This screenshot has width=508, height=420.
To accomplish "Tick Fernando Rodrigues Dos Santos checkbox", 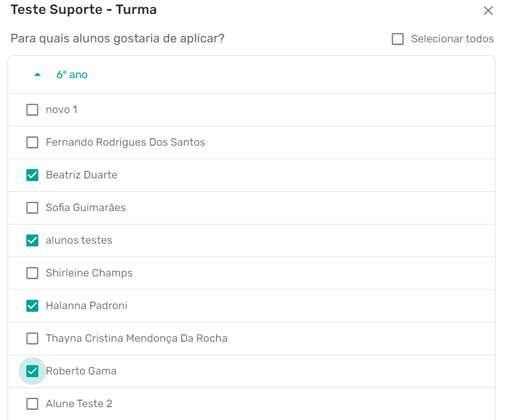I will [x=33, y=142].
